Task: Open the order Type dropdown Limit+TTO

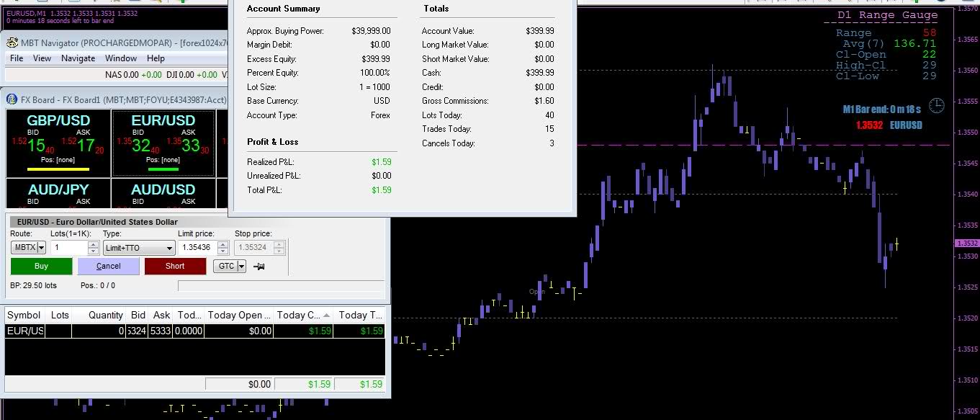Action: point(139,248)
